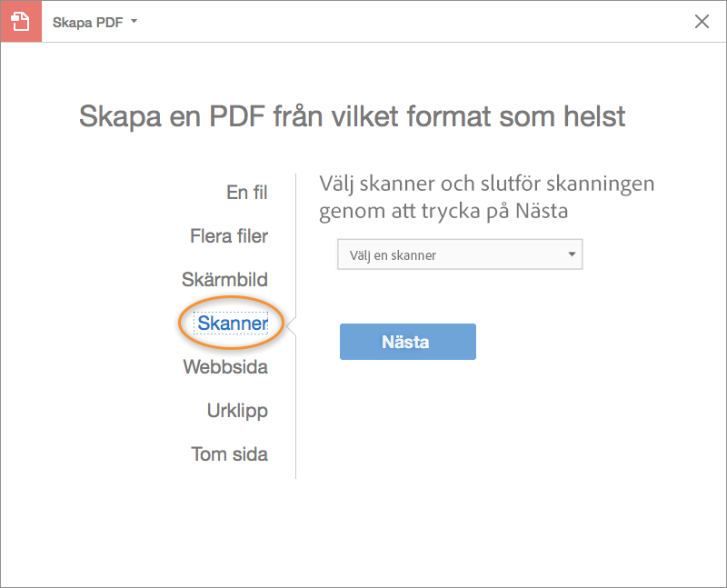Click the empty title bar area
Screen dimensions: 727x588
tap(409, 21)
